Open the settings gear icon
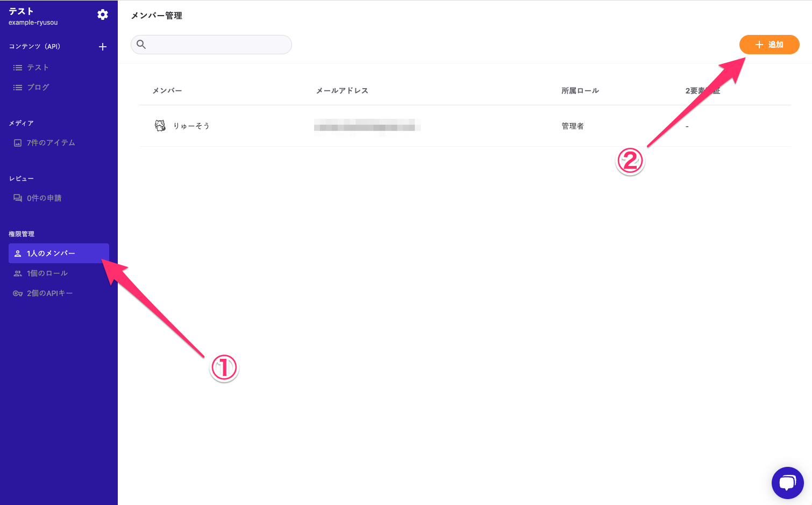Image resolution: width=812 pixels, height=505 pixels. pos(103,15)
